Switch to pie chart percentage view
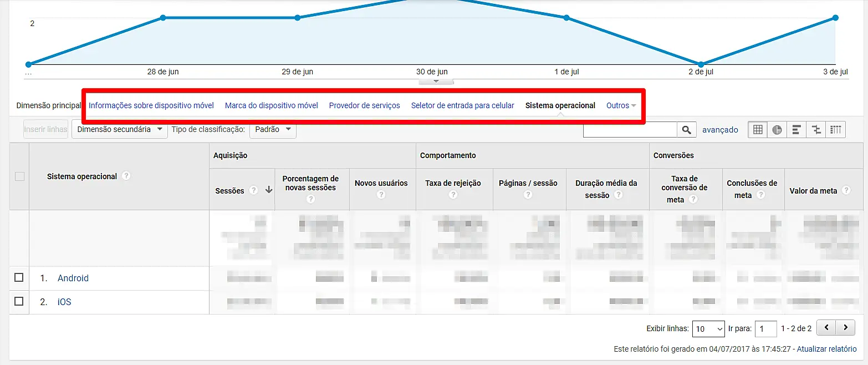Image resolution: width=868 pixels, height=365 pixels. (778, 129)
